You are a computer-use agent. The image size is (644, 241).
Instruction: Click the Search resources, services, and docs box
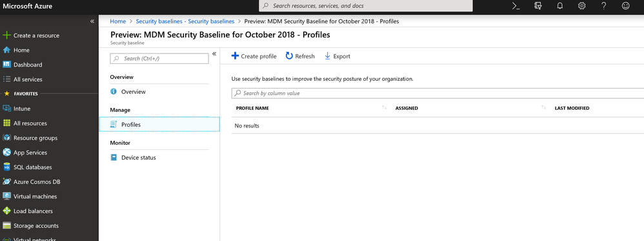tap(365, 6)
